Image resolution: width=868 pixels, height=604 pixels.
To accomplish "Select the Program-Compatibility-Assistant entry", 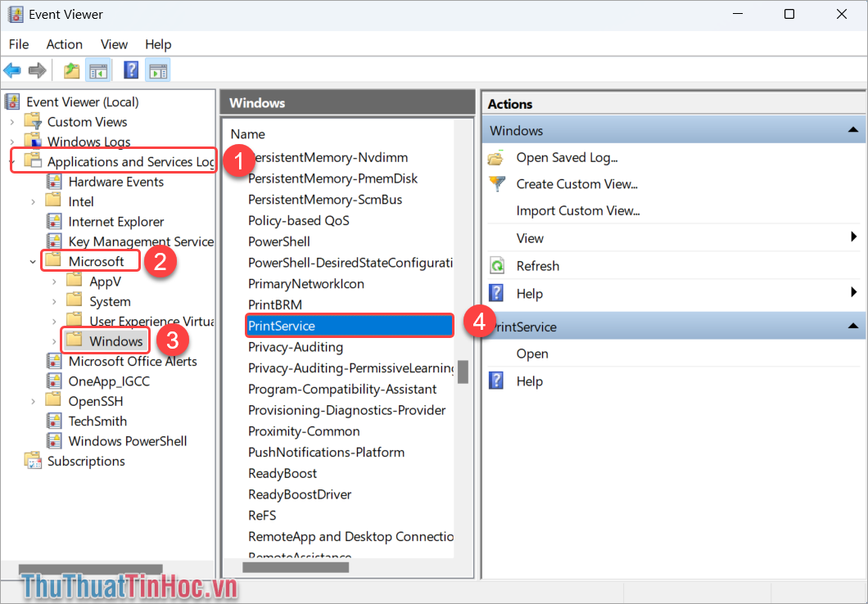I will pos(342,389).
